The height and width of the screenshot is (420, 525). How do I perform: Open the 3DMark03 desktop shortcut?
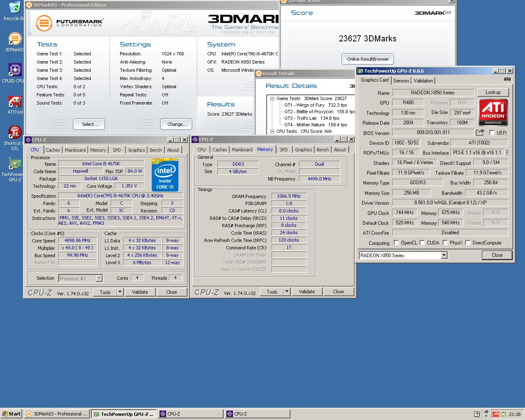tap(15, 39)
